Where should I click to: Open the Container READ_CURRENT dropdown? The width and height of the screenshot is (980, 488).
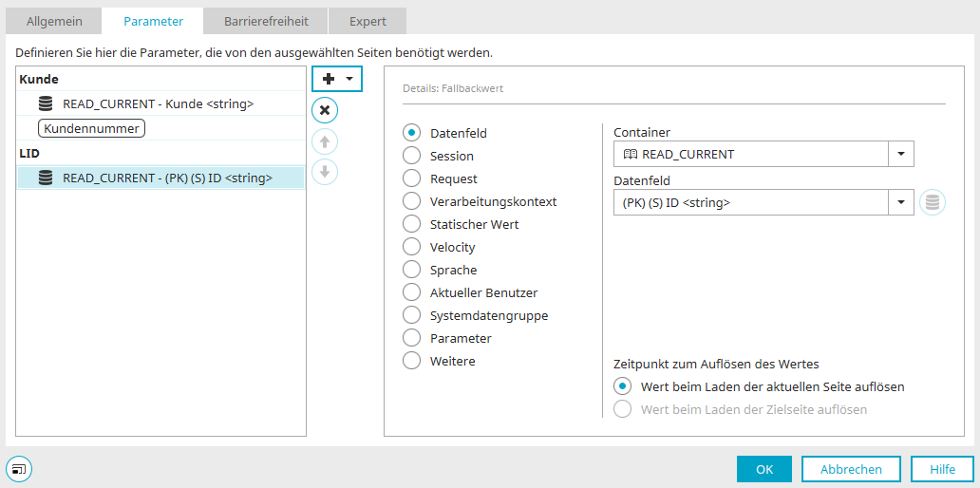click(900, 155)
